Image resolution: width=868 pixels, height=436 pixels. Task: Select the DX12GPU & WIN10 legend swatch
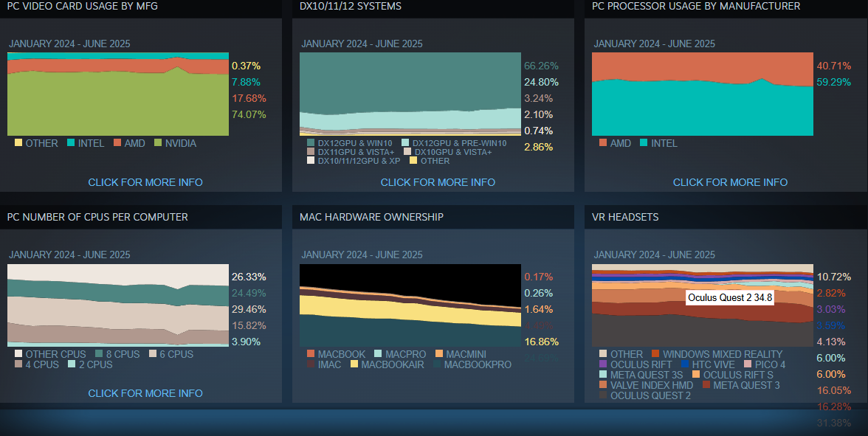310,143
